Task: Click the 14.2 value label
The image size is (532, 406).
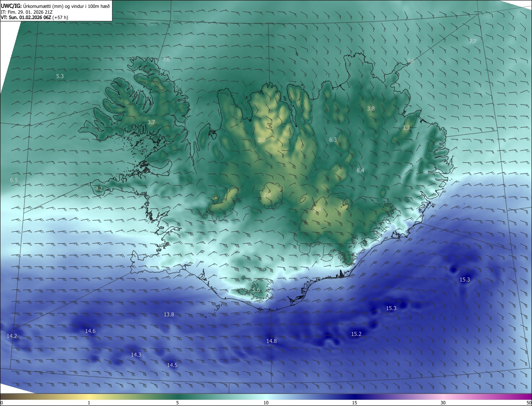Action: point(12,336)
